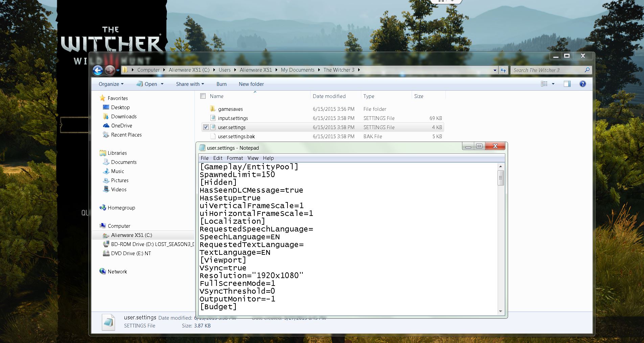Select Computer in navigation pane

[119, 226]
